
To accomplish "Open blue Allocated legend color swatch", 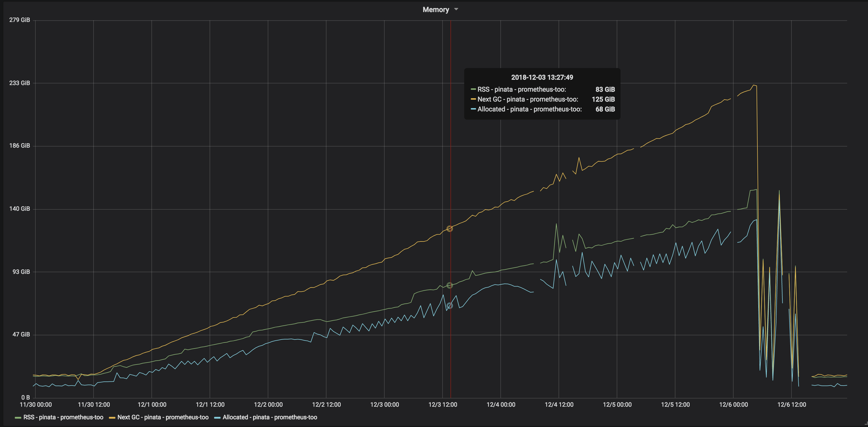I will pyautogui.click(x=217, y=418).
